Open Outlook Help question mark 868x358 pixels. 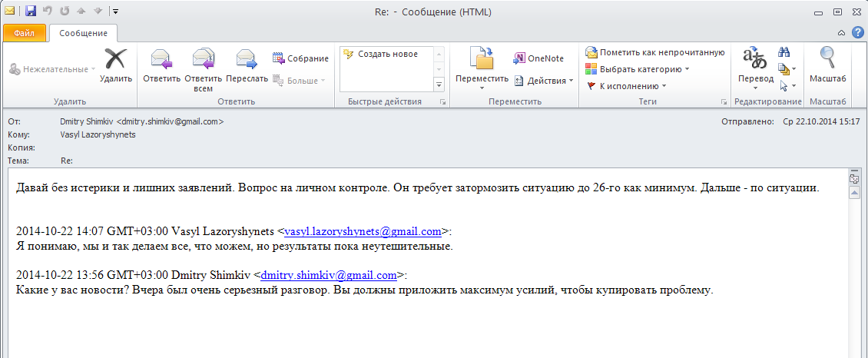click(x=857, y=32)
